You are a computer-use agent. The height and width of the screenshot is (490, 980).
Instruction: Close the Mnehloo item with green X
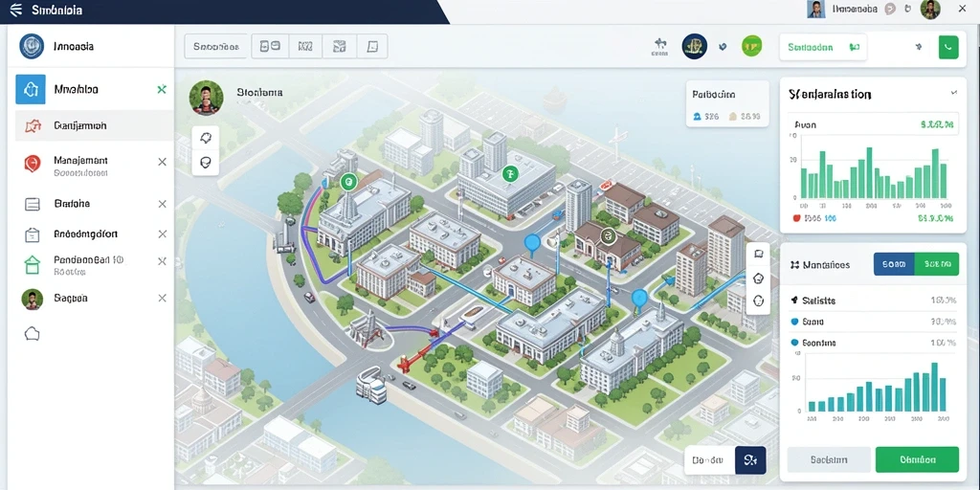click(162, 89)
